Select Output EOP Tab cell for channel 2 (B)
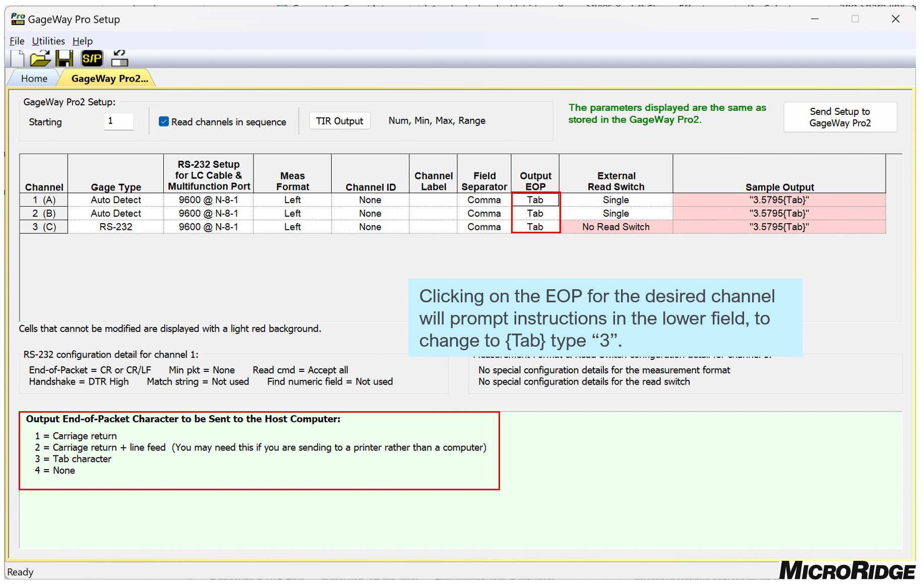The width and height of the screenshot is (924, 585). point(535,213)
